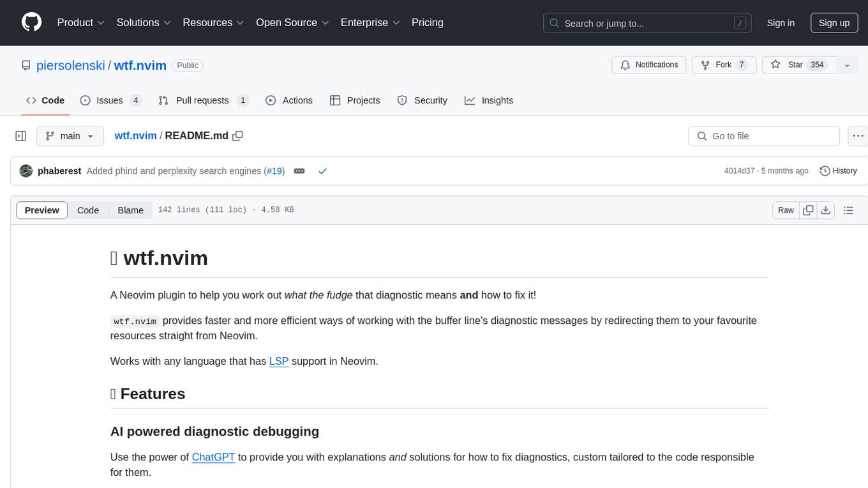Expand the Open Source menu

[x=292, y=22]
